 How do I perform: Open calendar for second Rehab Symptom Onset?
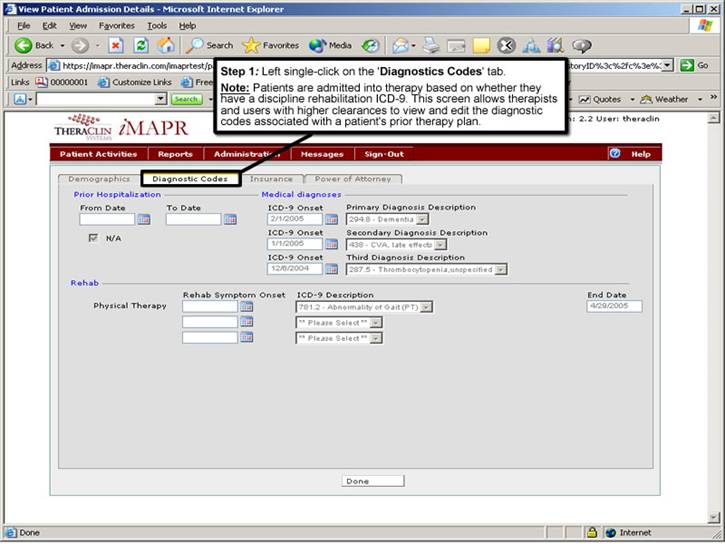(x=246, y=322)
